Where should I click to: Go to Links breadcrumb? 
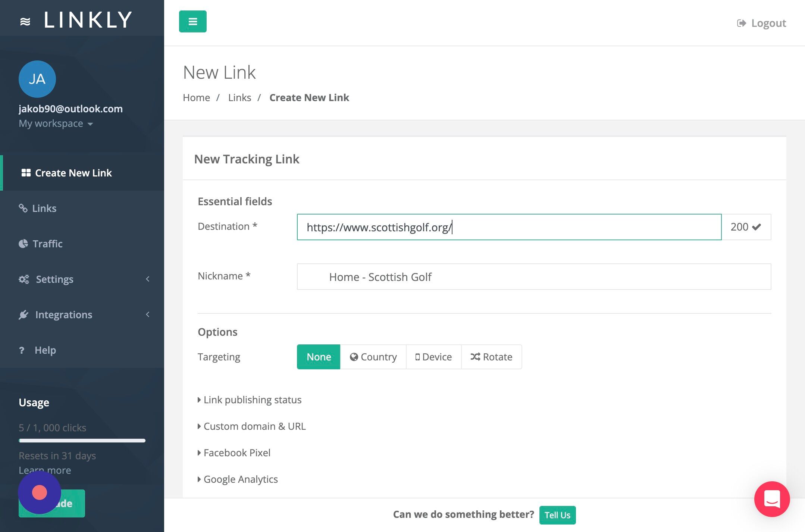(x=239, y=97)
